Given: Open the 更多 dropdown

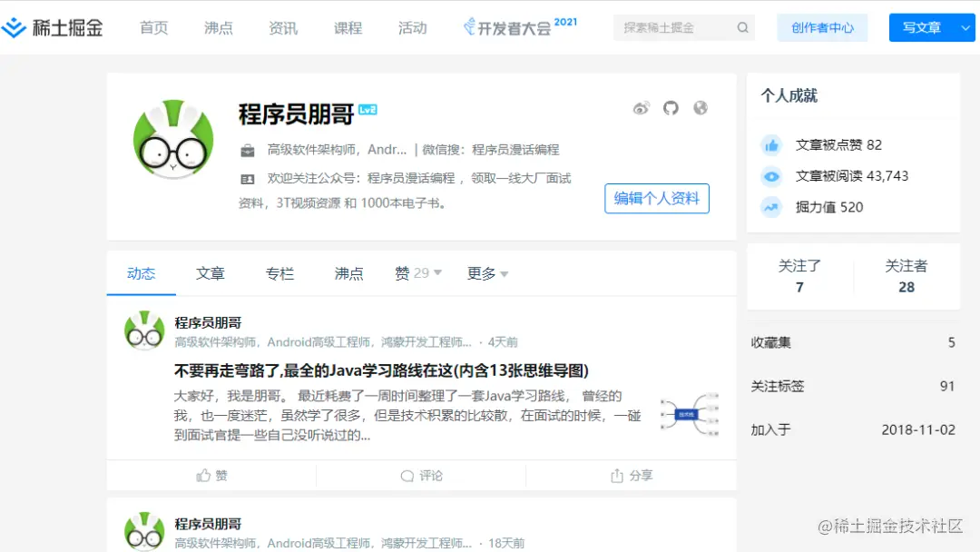Looking at the screenshot, I should pyautogui.click(x=487, y=273).
